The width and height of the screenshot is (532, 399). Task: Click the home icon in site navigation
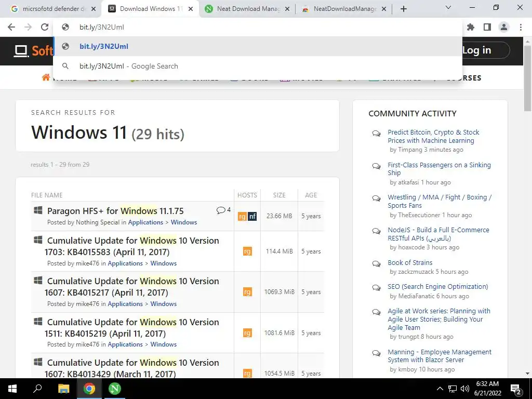(x=46, y=78)
